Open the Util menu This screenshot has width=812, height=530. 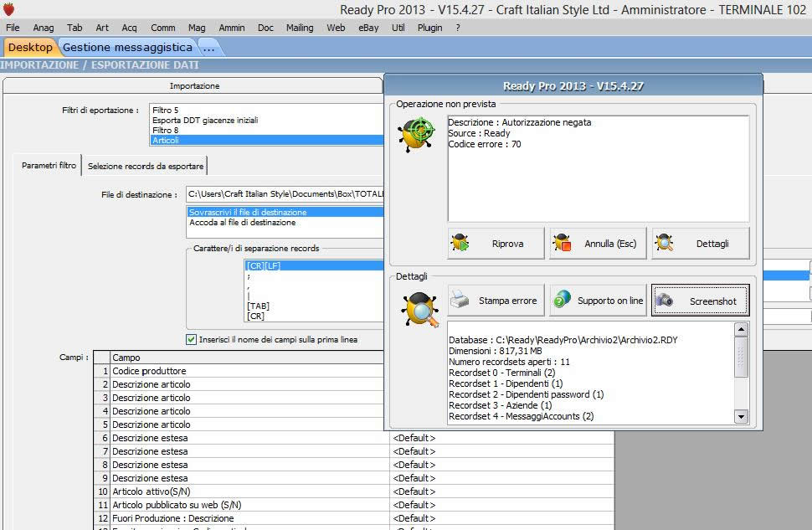[398, 28]
